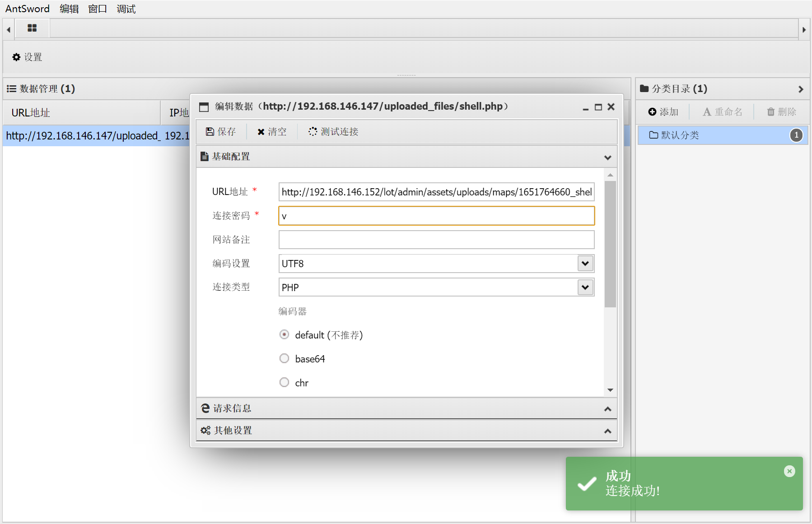
Task: Click the 数据管理 list icon
Action: [x=11, y=89]
